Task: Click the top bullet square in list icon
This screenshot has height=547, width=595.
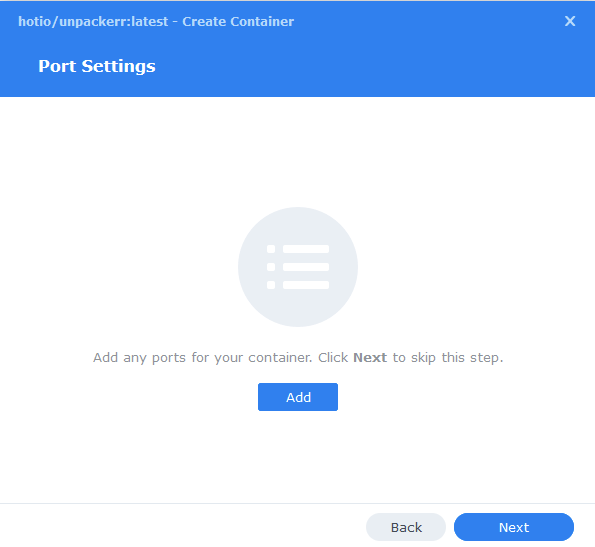Action: point(271,249)
